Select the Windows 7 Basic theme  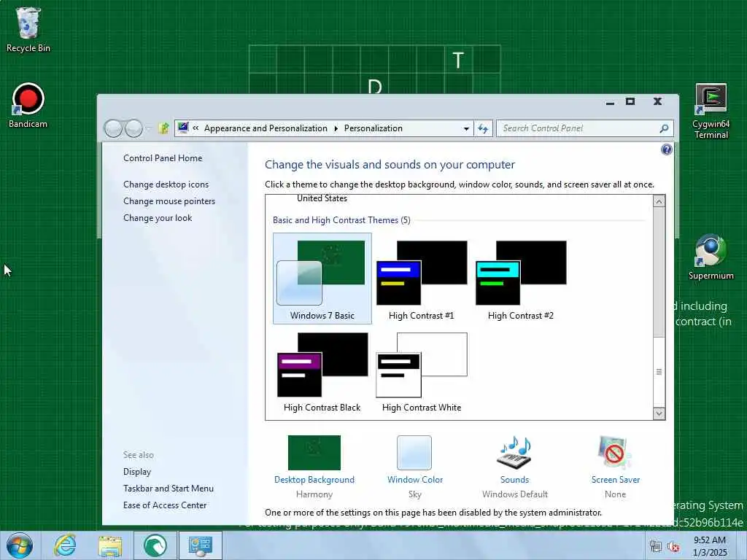pos(322,279)
